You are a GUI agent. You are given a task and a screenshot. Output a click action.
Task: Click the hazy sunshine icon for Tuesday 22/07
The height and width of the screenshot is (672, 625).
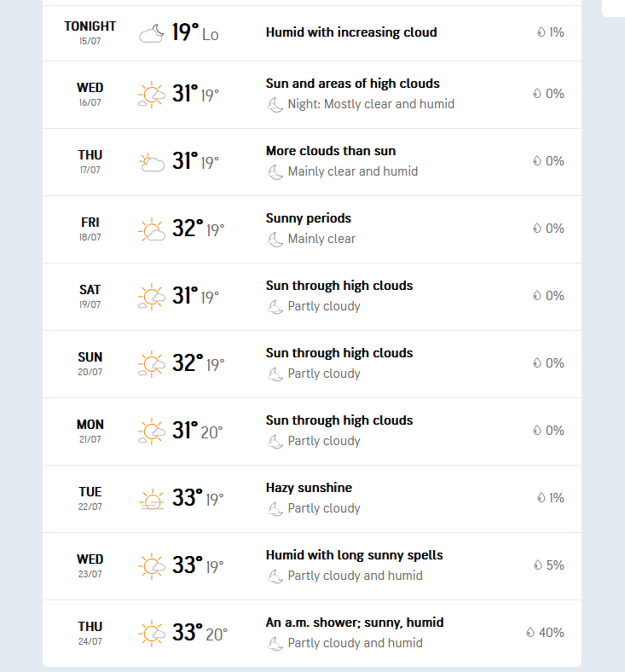tap(152, 499)
